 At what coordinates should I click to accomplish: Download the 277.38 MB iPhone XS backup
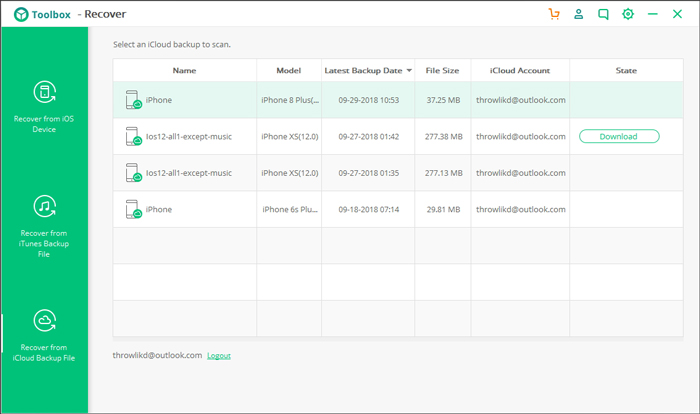point(619,136)
